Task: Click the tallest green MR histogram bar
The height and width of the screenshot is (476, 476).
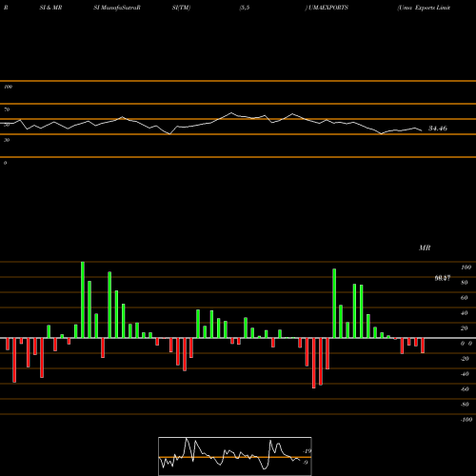Action: [x=83, y=300]
